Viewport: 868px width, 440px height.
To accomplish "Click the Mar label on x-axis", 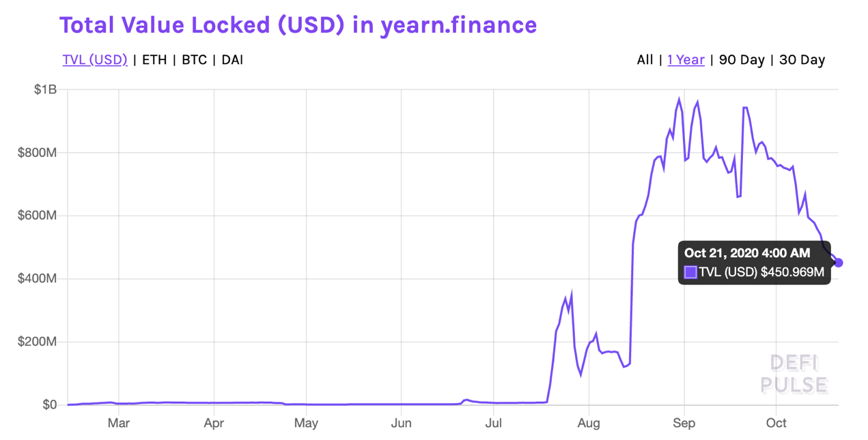I will click(119, 424).
